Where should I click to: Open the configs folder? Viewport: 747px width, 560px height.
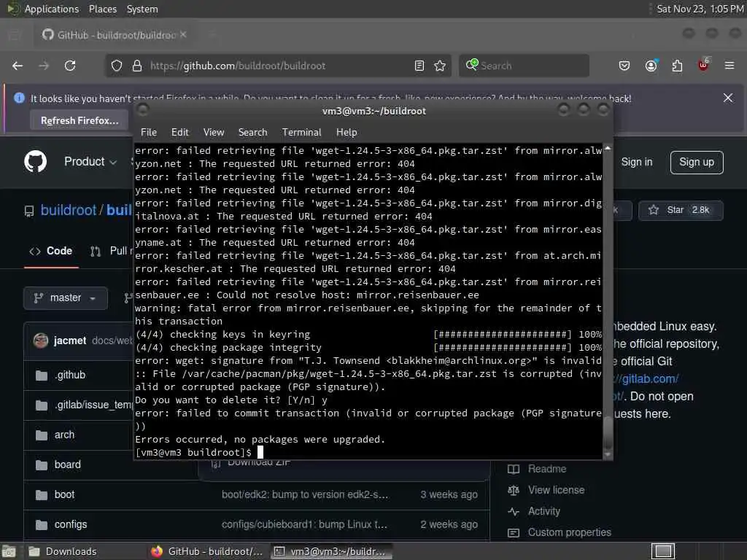(71, 525)
